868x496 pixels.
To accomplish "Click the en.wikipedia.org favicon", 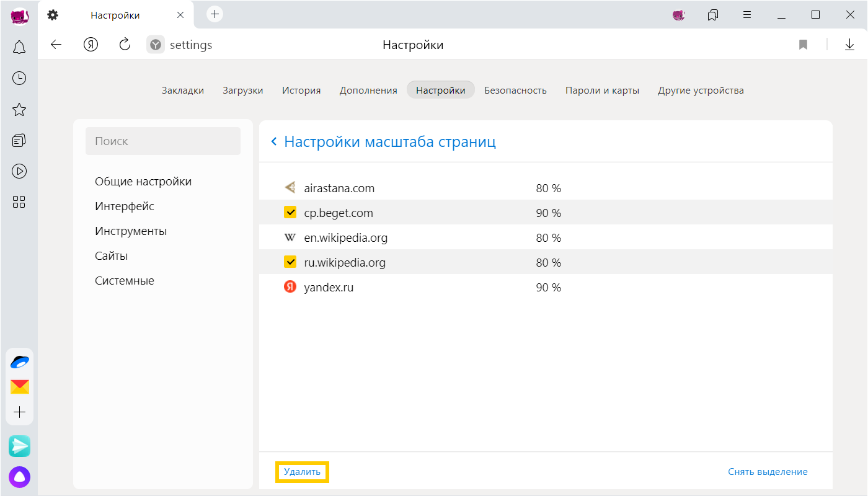I will pyautogui.click(x=290, y=237).
